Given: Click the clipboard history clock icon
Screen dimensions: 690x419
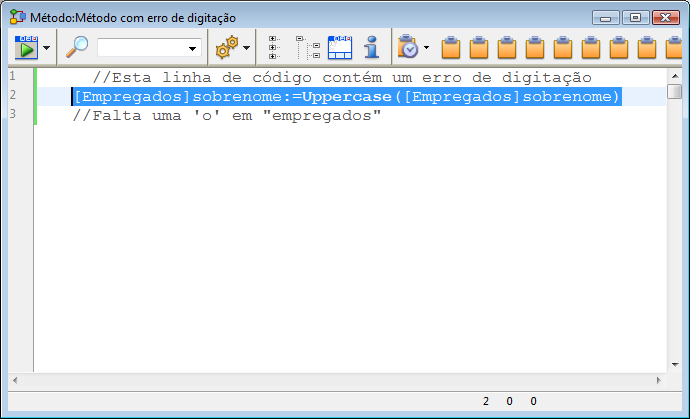Looking at the screenshot, I should point(408,47).
